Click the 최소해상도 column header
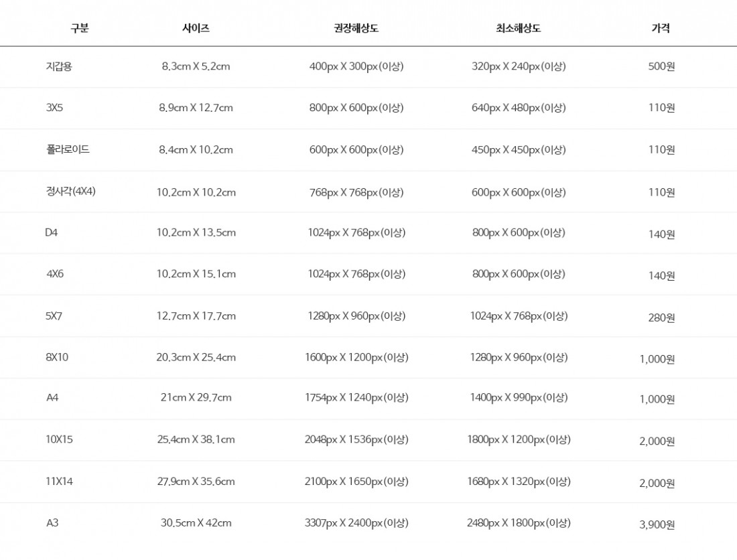This screenshot has height=560, width=737. click(518, 28)
